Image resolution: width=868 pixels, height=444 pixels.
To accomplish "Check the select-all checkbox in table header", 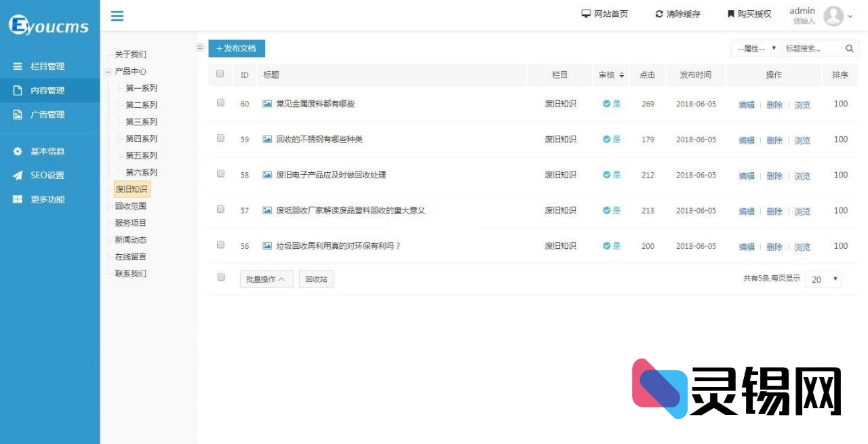I will coord(220,75).
